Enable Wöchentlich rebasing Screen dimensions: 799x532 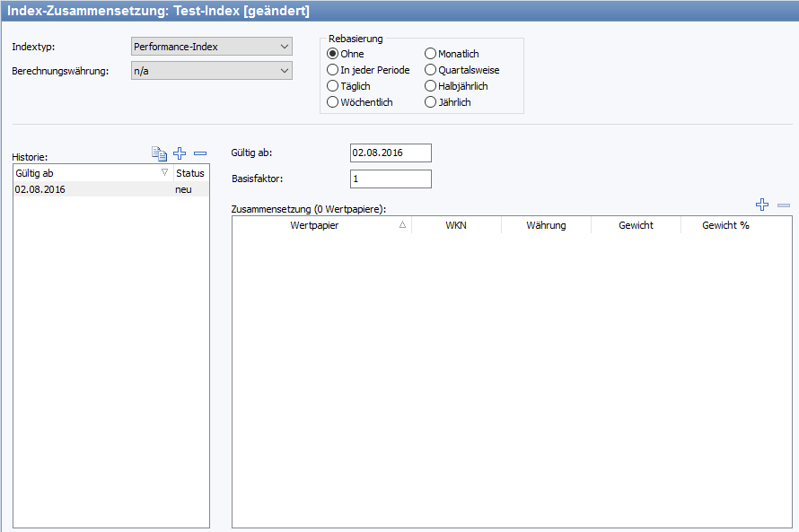[333, 102]
